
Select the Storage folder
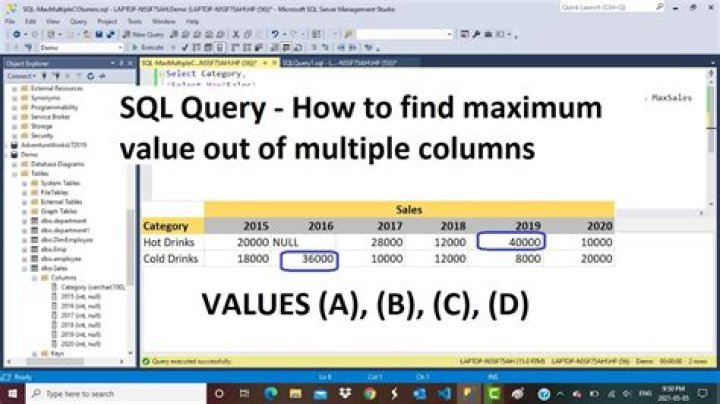click(42, 126)
